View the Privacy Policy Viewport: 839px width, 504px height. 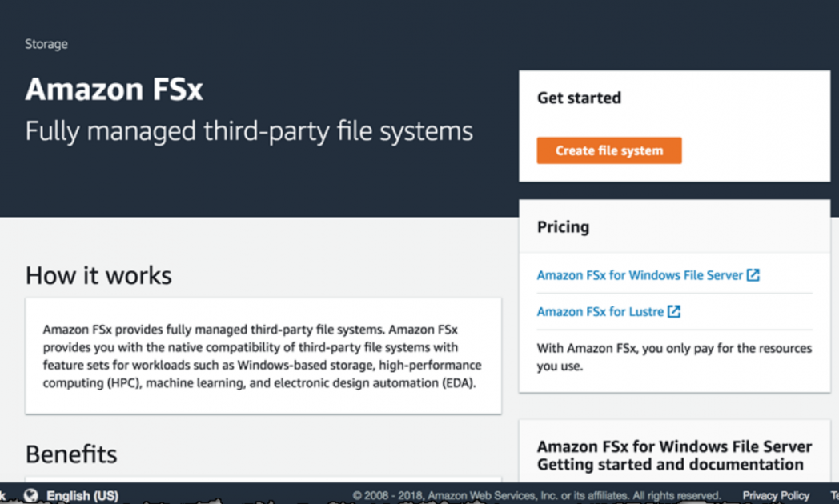coord(775,494)
